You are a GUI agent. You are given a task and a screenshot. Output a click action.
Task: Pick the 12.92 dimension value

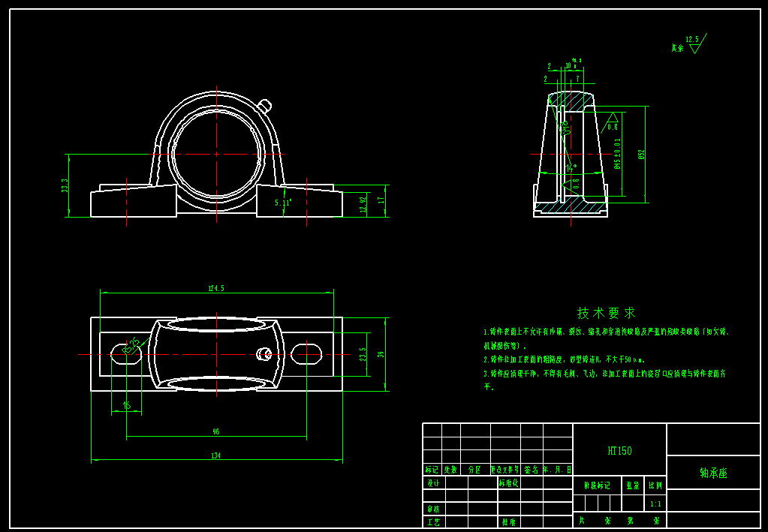[362, 204]
